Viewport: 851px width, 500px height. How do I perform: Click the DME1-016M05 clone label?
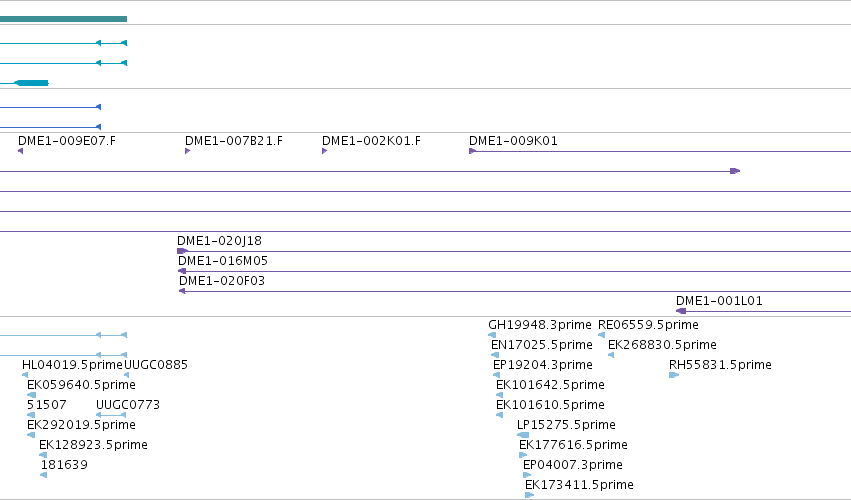coord(223,261)
